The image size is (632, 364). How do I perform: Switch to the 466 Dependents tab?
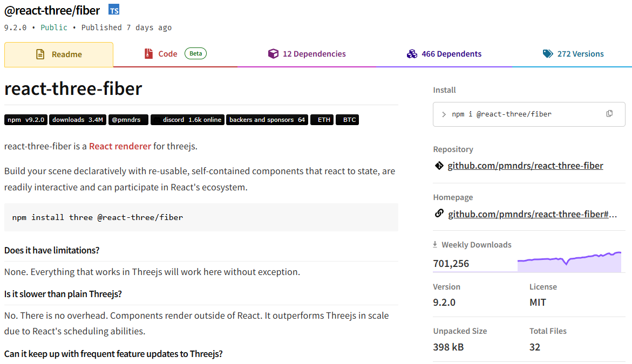444,53
